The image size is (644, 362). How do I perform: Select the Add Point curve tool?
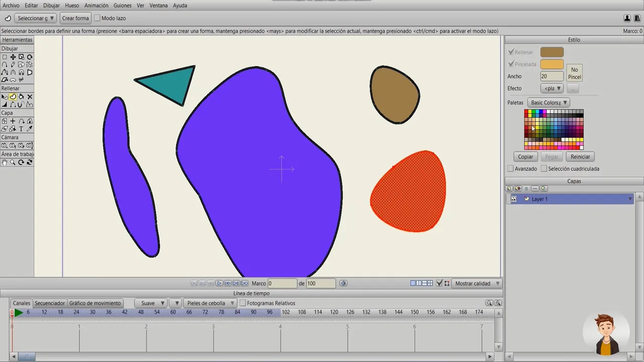[x=5, y=65]
